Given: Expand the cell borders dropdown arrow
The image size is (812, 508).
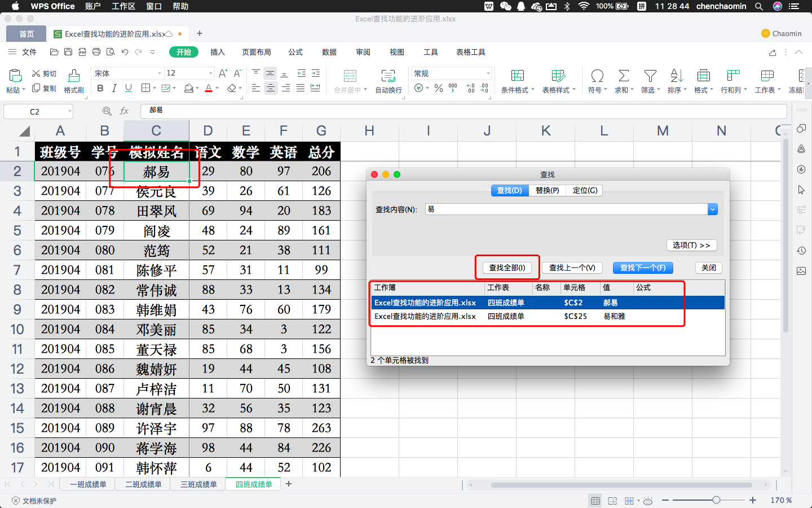Looking at the screenshot, I should pos(154,88).
